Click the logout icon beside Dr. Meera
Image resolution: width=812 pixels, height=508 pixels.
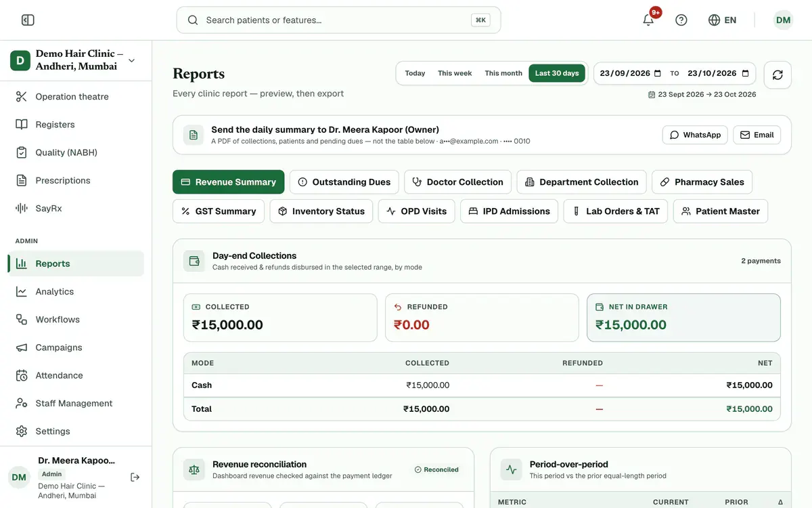[x=135, y=478]
